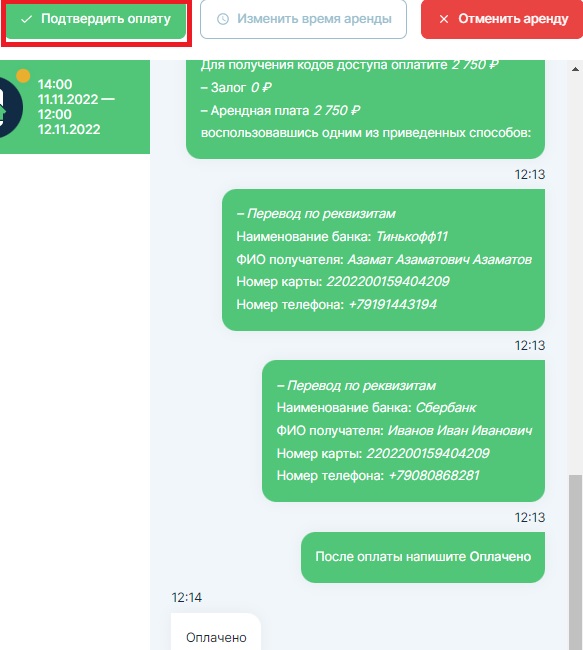Click the После оплаты напишите Оплачено message

click(x=423, y=557)
